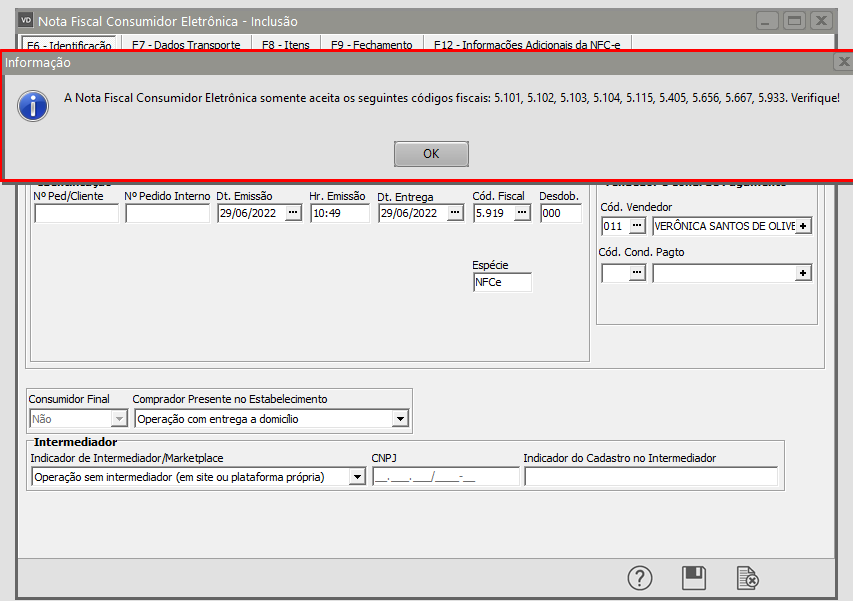Click the Nº Ped/Cliente input field
The width and height of the screenshot is (853, 601).
76,213
